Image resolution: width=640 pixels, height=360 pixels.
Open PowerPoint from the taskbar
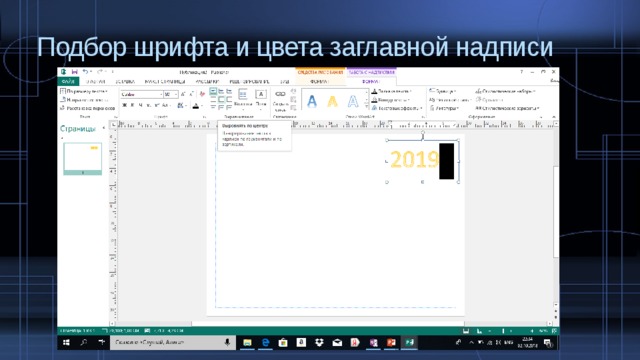(391, 342)
